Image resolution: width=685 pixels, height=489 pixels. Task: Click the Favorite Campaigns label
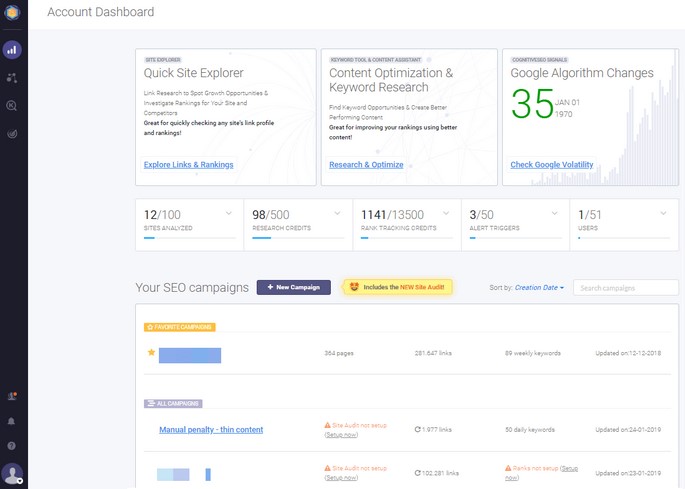(x=180, y=327)
